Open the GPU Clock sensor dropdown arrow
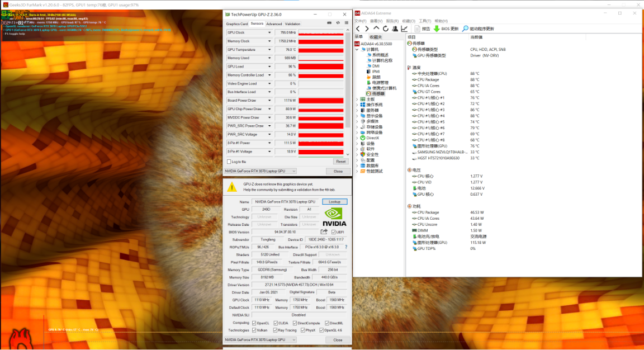This screenshot has height=350, width=644. [x=269, y=32]
